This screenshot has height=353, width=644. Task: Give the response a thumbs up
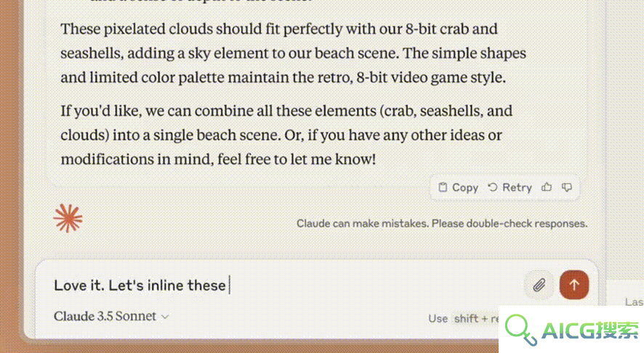pos(547,187)
